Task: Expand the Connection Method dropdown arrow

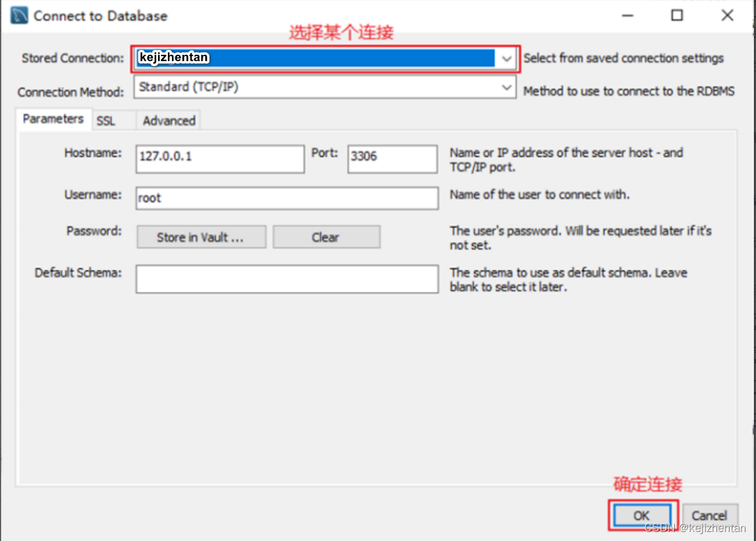Action: (506, 87)
